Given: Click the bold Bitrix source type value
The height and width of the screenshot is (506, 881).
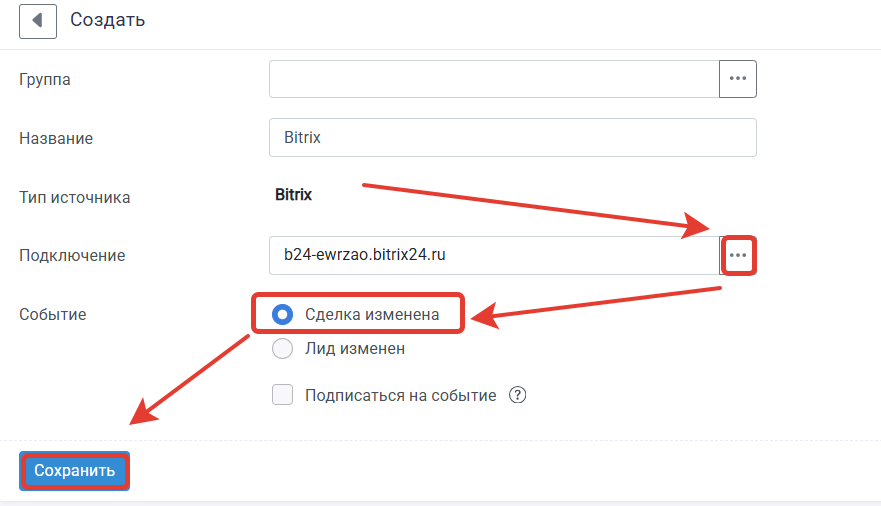Looking at the screenshot, I should 293,195.
